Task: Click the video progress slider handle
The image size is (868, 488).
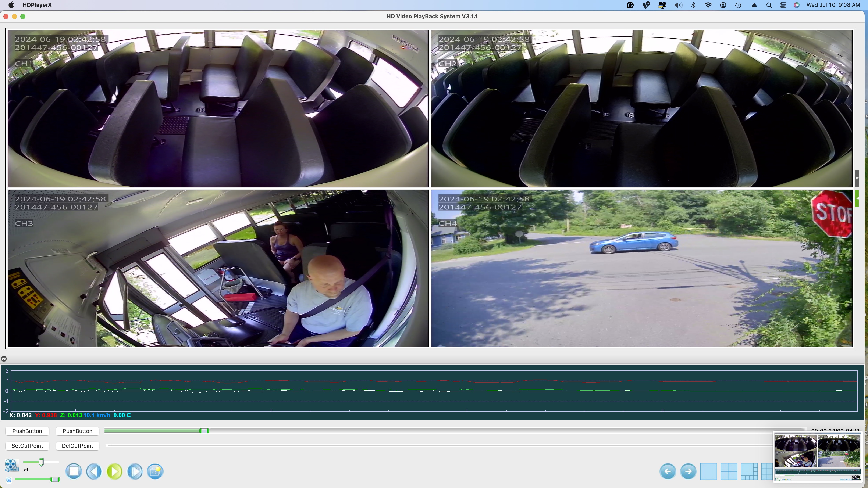Action: point(204,431)
